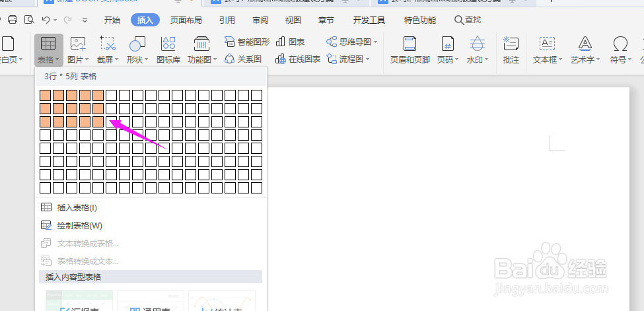Go to the 审阅 tab
This screenshot has height=311, width=644.
click(x=260, y=20)
